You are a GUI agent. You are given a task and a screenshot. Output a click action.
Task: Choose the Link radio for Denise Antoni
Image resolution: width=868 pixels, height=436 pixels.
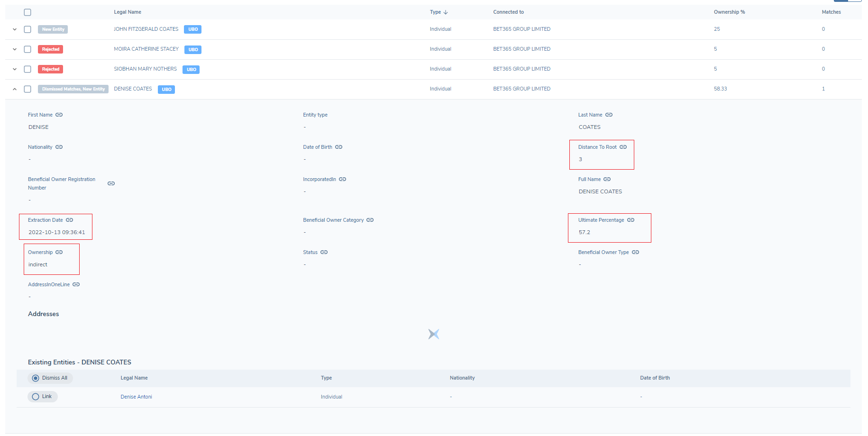click(36, 397)
